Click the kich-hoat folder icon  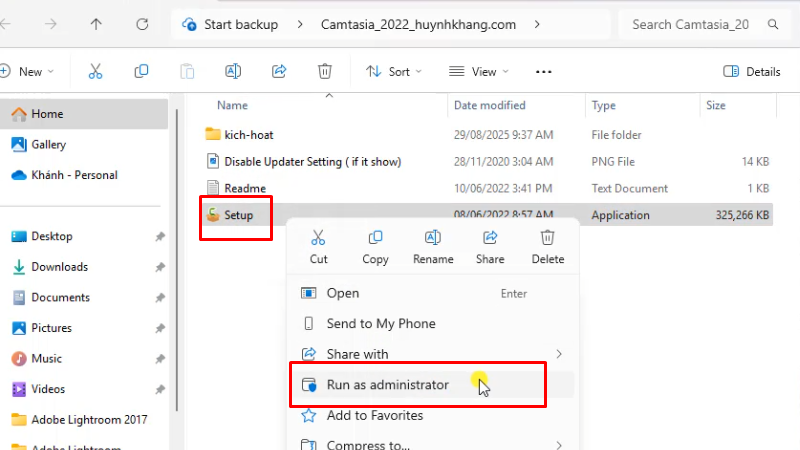coord(213,134)
